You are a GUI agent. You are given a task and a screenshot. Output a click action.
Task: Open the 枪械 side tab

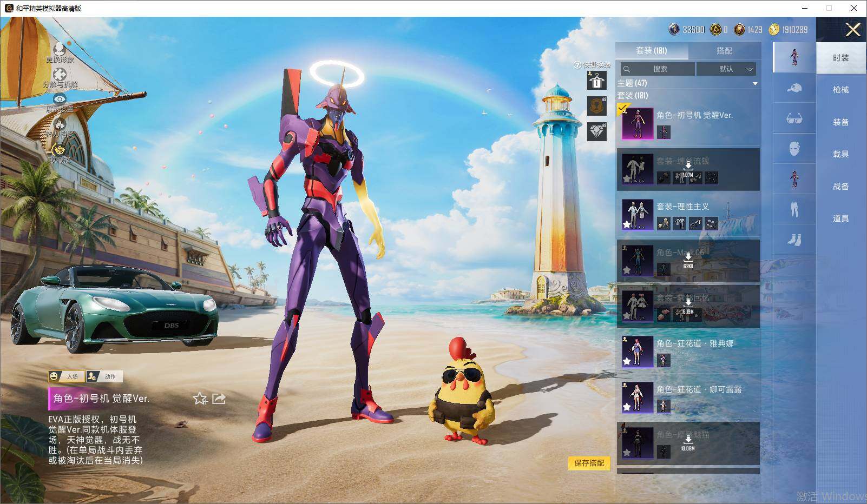tap(841, 90)
